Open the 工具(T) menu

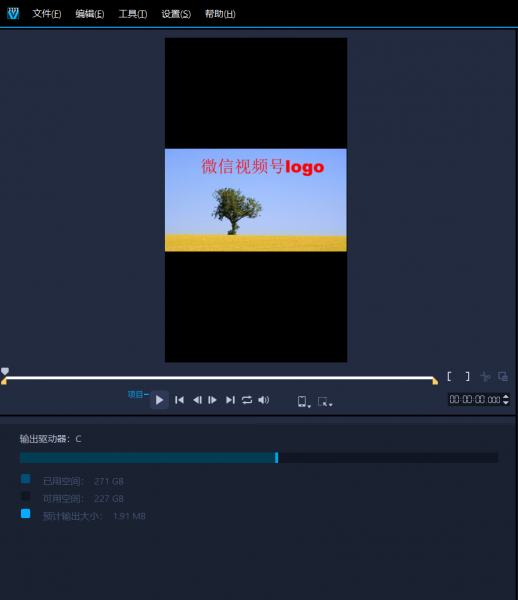point(133,14)
